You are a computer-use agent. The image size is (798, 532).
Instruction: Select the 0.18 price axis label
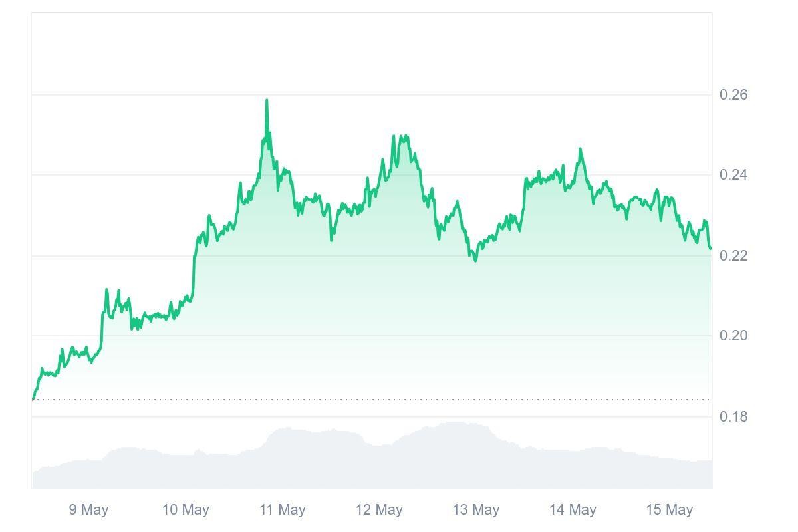click(733, 417)
